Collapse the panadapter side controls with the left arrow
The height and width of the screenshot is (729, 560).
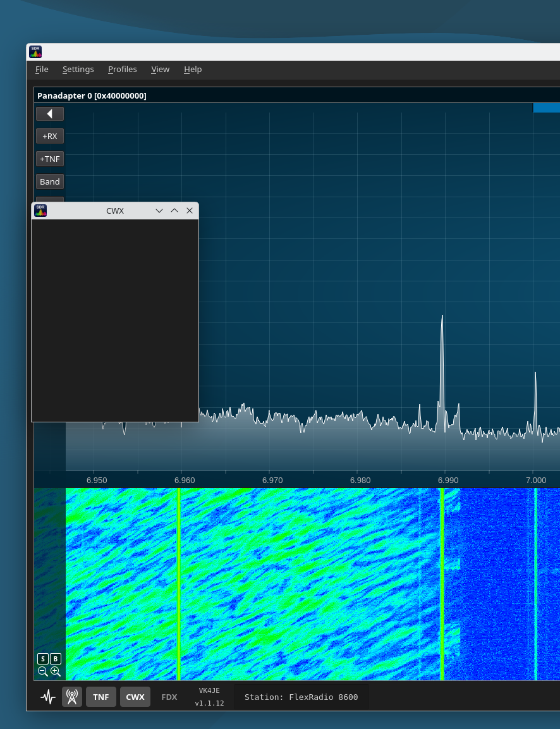(50, 114)
